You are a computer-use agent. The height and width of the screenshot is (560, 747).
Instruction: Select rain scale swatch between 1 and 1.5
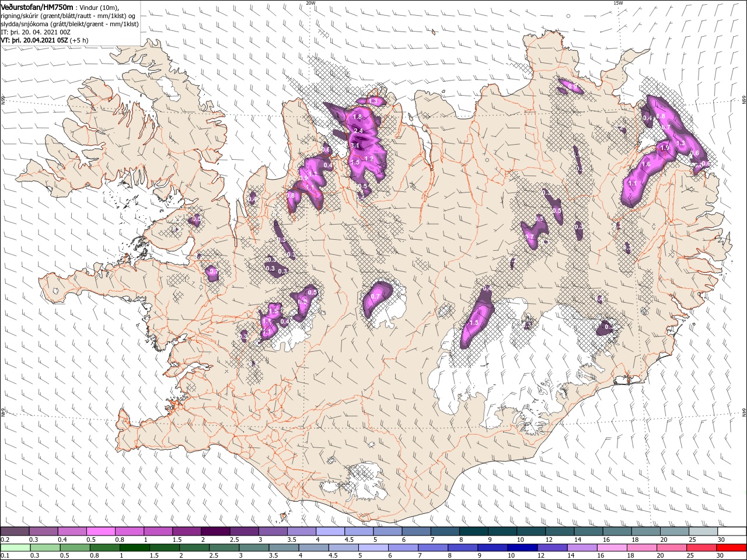pos(134,548)
